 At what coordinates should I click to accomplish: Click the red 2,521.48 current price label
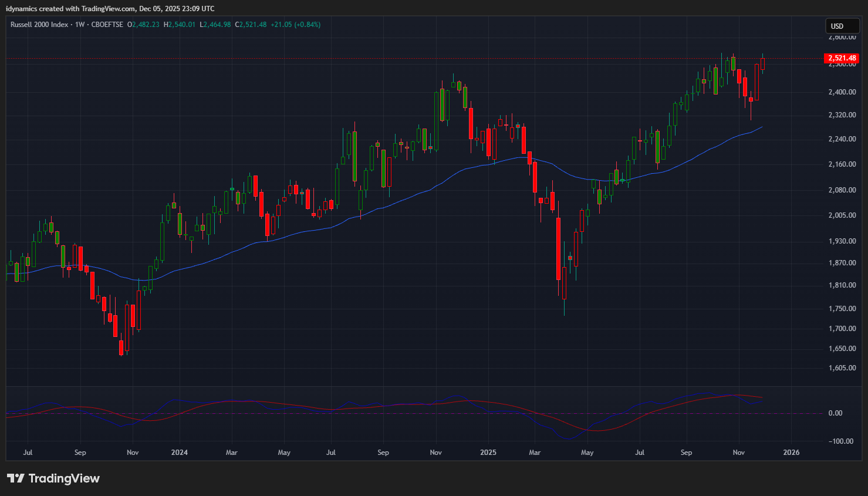click(x=842, y=58)
